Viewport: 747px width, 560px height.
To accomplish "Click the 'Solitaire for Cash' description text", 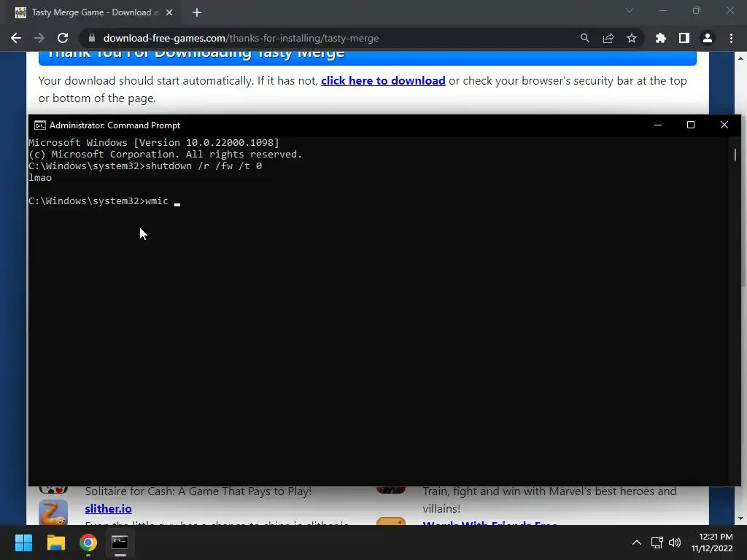I will pos(198,491).
